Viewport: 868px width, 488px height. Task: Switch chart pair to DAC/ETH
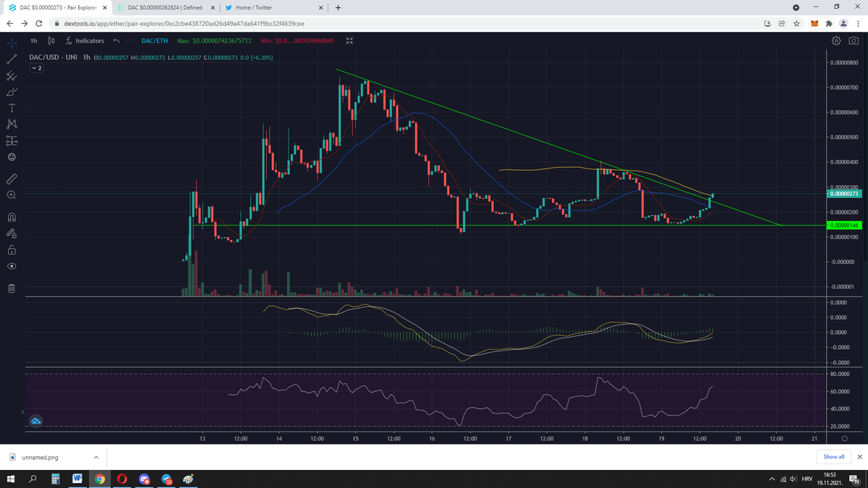pyautogui.click(x=155, y=40)
